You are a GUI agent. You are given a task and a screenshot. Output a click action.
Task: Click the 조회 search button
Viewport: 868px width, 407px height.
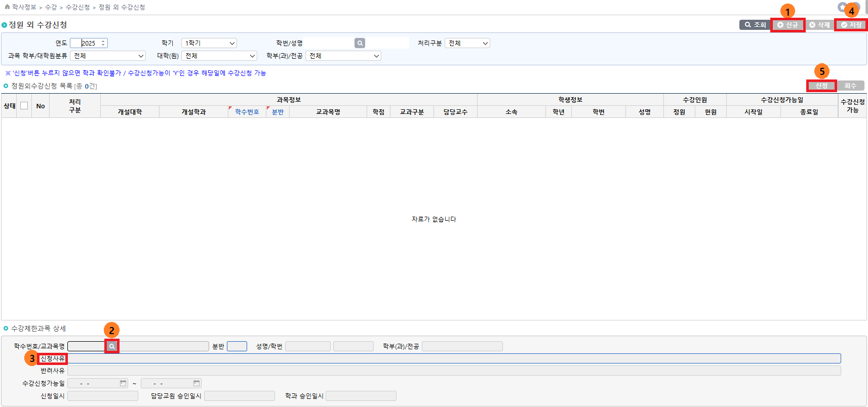[x=755, y=25]
